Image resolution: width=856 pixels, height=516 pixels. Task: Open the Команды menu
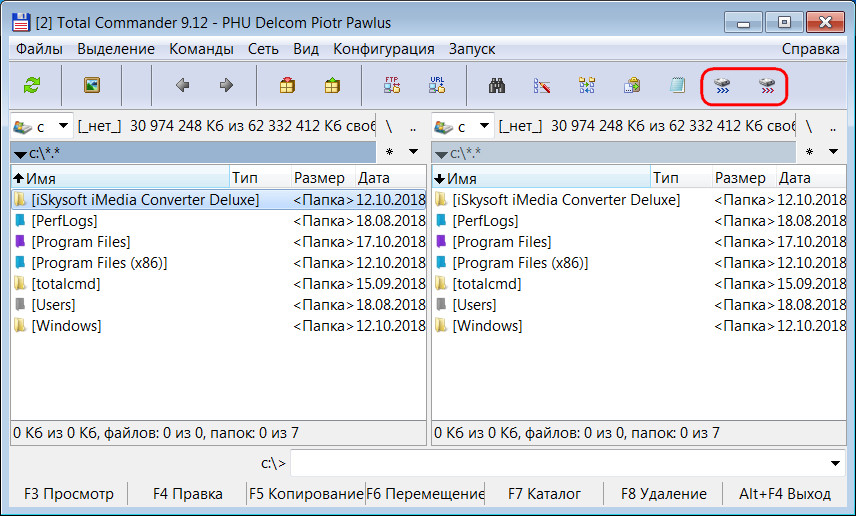201,49
